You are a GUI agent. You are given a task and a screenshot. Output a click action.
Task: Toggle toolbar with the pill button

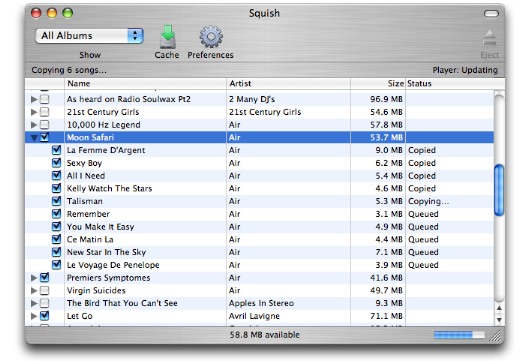491,13
